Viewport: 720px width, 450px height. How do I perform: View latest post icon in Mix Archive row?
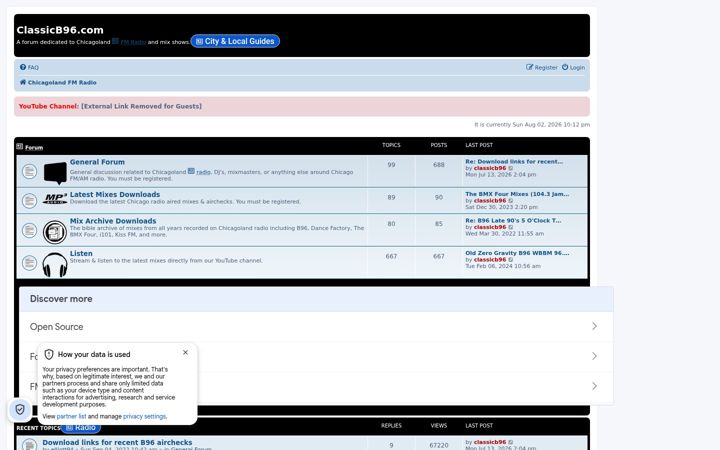511,227
